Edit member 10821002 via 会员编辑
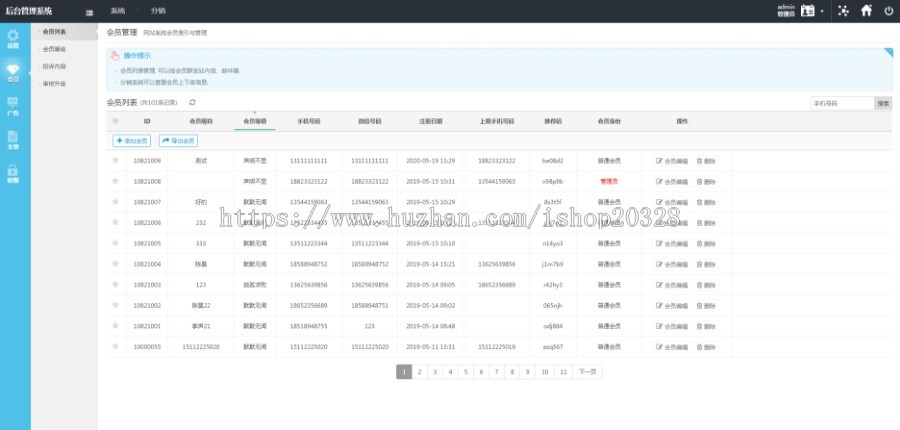This screenshot has width=900, height=430. 672,305
